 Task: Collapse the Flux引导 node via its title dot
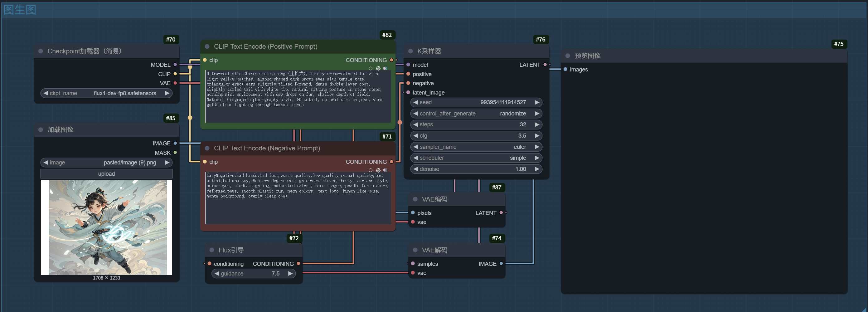[211, 250]
